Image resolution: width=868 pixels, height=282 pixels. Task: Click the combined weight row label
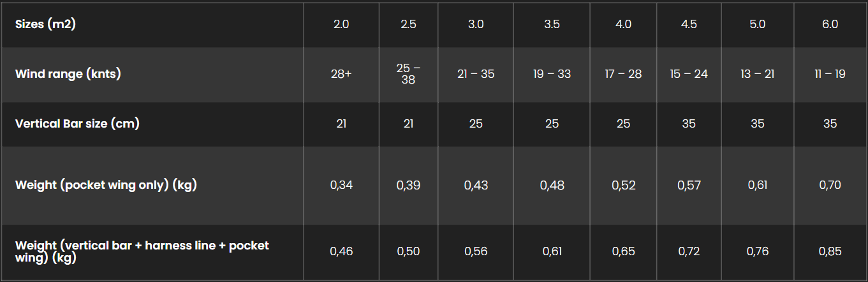[142, 251]
